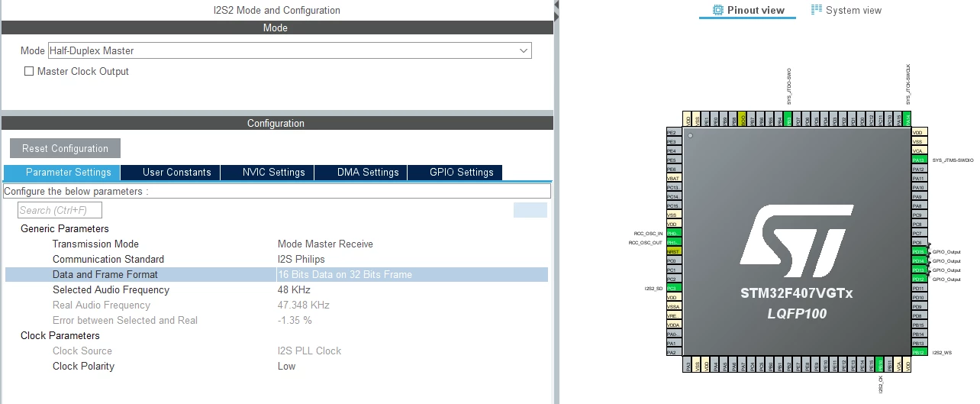Enable the Master Clock Output checkbox

pos(29,71)
